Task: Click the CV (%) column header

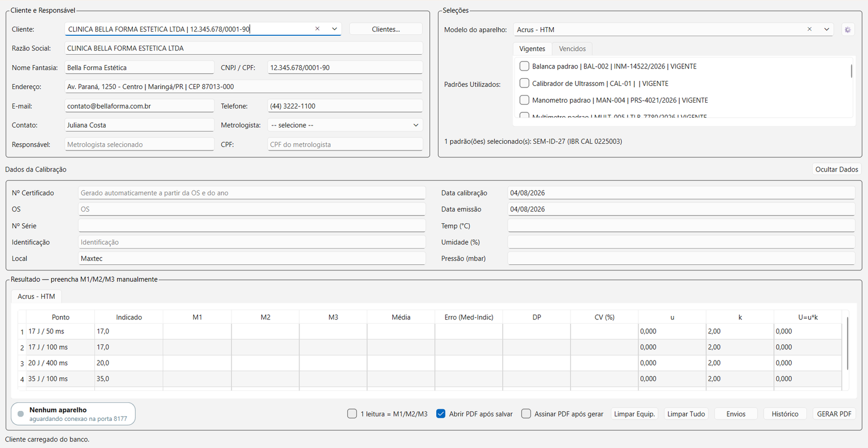Action: [604, 317]
